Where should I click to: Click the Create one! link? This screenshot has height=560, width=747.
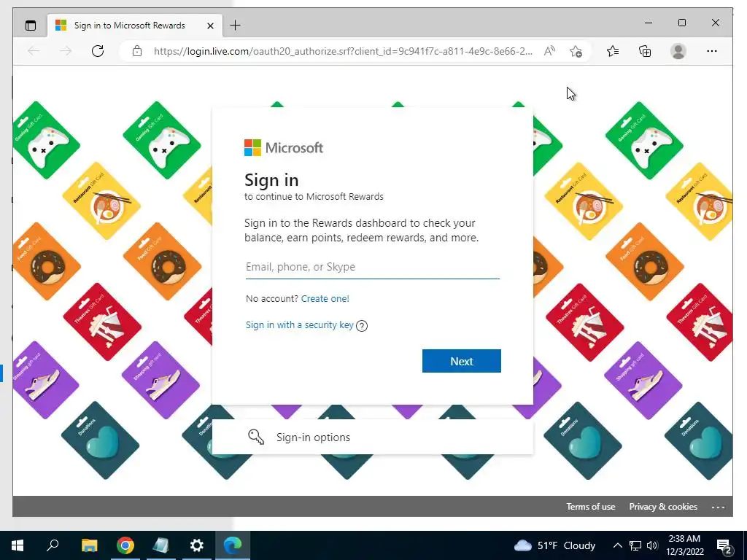(x=325, y=298)
